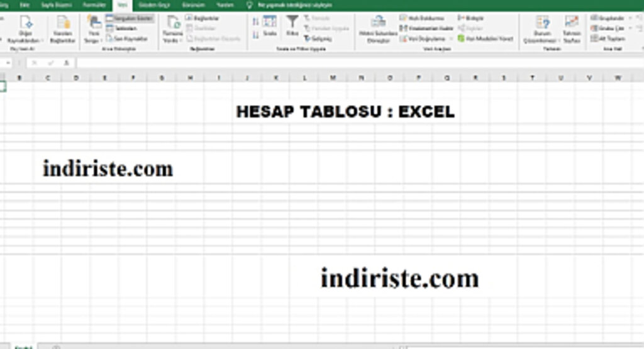Click into the formula bar input
Viewport: 644px width, 349px height.
pyautogui.click(x=359, y=63)
